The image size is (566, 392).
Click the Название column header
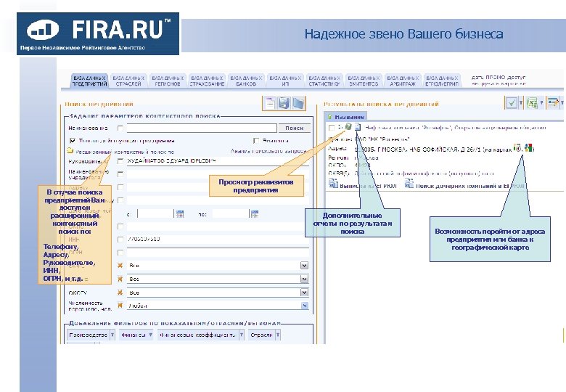346,117
